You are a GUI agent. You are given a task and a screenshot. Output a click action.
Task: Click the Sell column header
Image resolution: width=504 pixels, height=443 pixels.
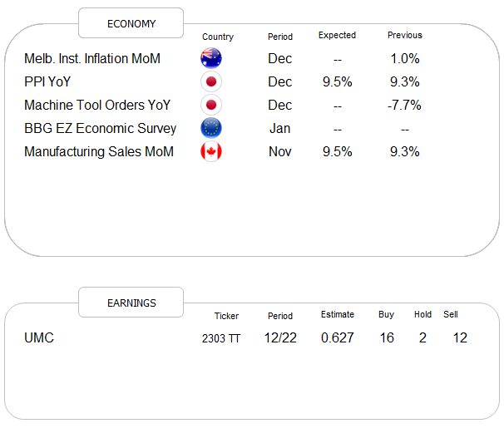coord(451,314)
